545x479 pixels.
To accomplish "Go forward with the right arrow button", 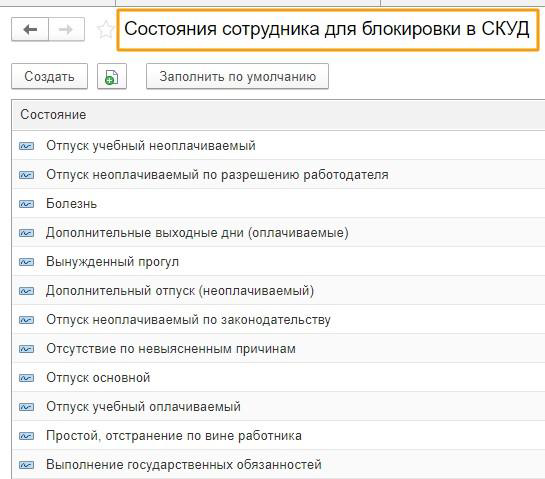I will click(x=66, y=30).
